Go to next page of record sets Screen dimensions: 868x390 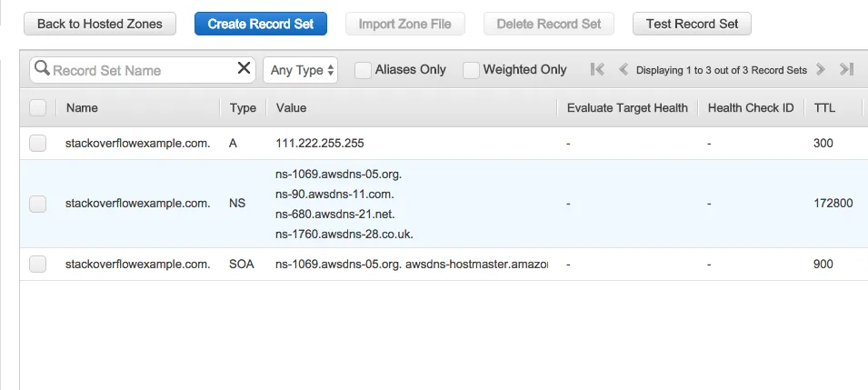tap(820, 69)
